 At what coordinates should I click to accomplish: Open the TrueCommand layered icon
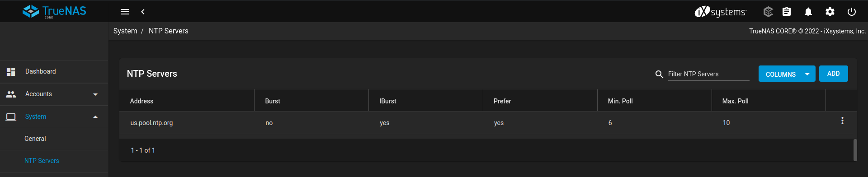(768, 12)
